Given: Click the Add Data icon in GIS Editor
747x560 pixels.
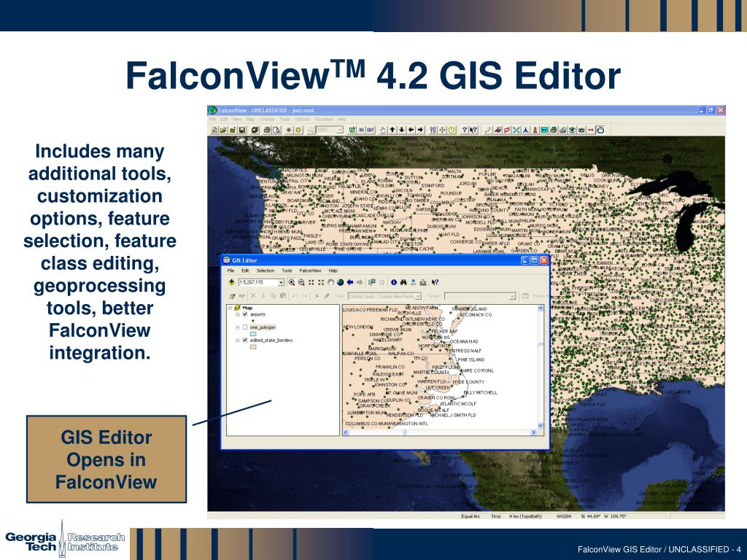Looking at the screenshot, I should (231, 282).
